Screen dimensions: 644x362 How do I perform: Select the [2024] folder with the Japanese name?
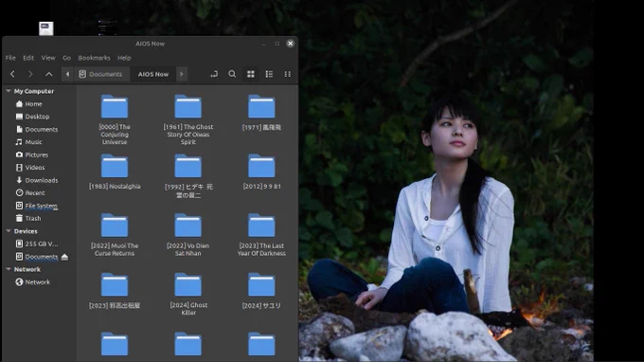pos(261,291)
